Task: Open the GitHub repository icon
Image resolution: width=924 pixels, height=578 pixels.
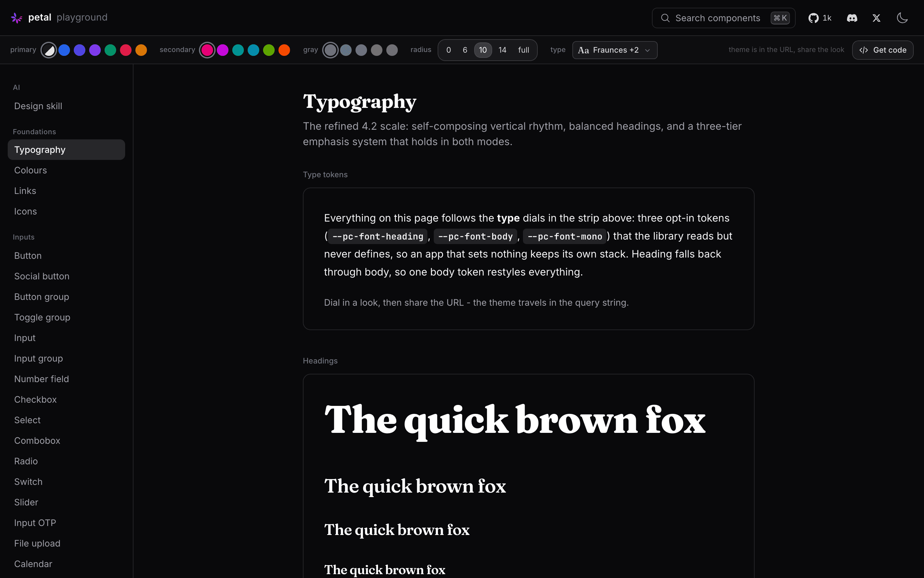Action: coord(813,18)
